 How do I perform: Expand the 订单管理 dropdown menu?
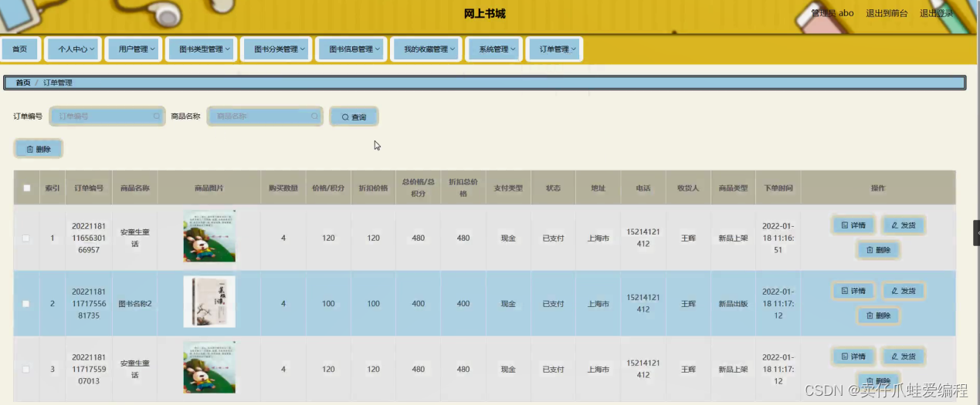(554, 49)
